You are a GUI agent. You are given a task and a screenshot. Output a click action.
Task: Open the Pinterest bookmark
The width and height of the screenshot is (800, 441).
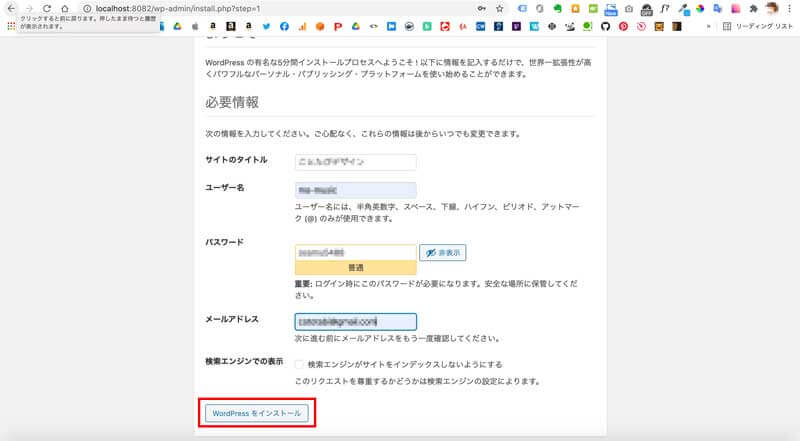623,26
